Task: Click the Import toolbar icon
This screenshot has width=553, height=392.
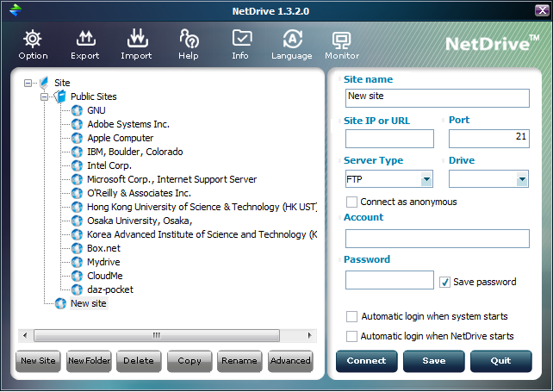Action: [x=138, y=38]
